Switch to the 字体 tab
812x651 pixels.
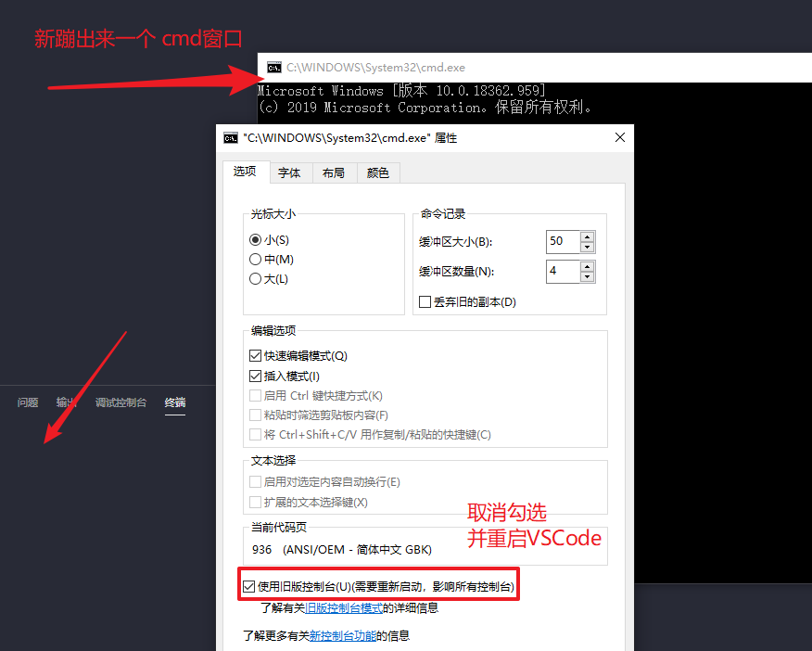[x=289, y=172]
